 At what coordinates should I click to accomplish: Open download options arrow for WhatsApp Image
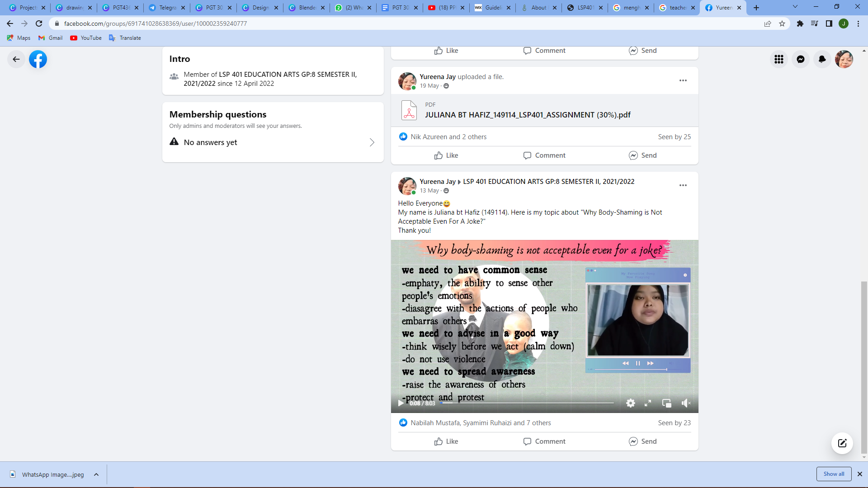(x=96, y=474)
